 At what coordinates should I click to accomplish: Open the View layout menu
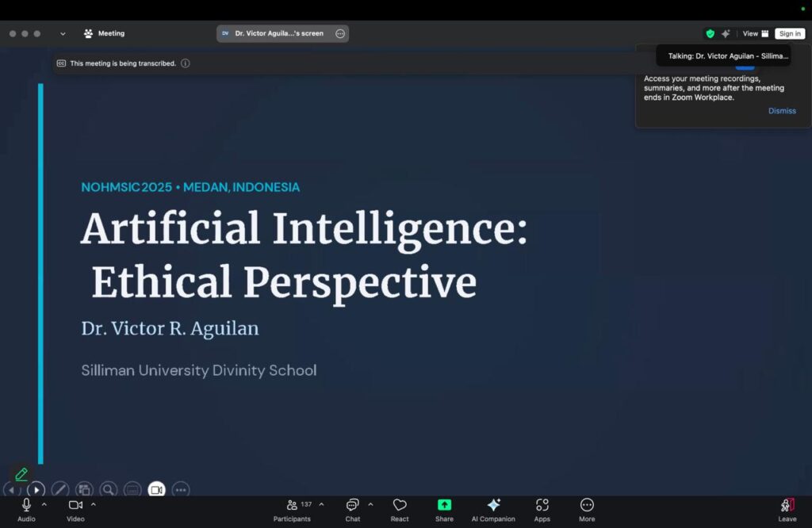coord(755,33)
